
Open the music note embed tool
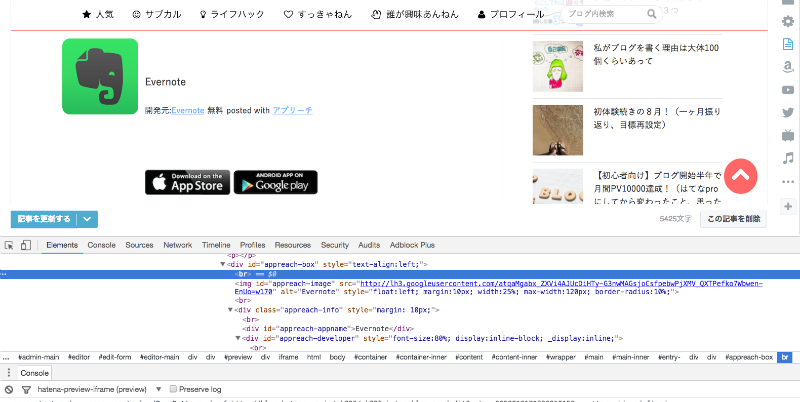[x=788, y=159]
